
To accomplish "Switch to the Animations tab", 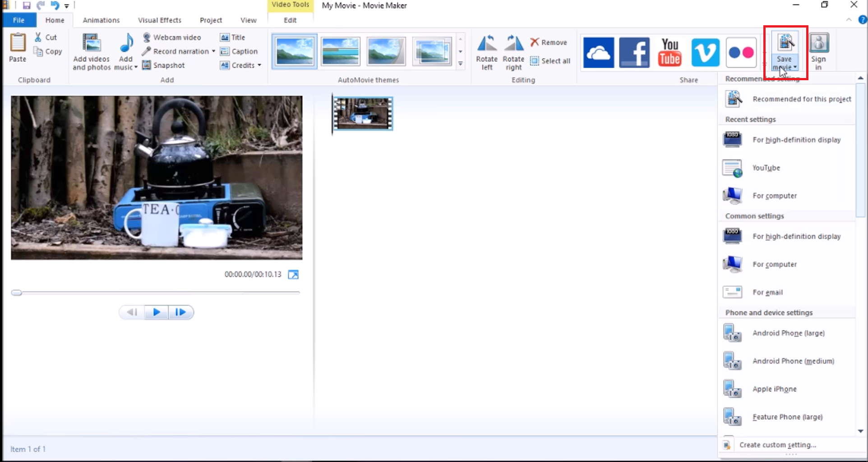I will click(101, 20).
